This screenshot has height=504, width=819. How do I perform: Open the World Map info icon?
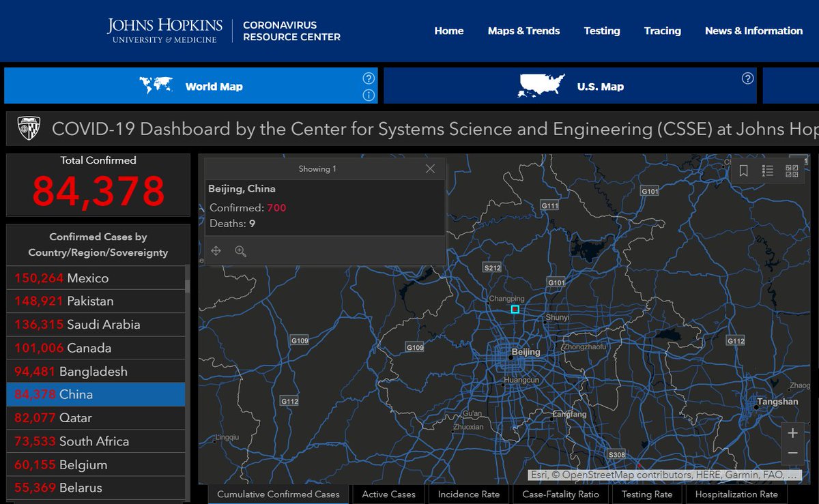point(369,95)
